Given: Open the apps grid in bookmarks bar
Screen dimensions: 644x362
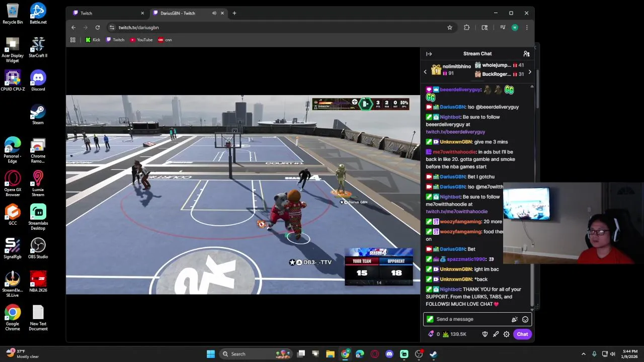Looking at the screenshot, I should (x=73, y=40).
